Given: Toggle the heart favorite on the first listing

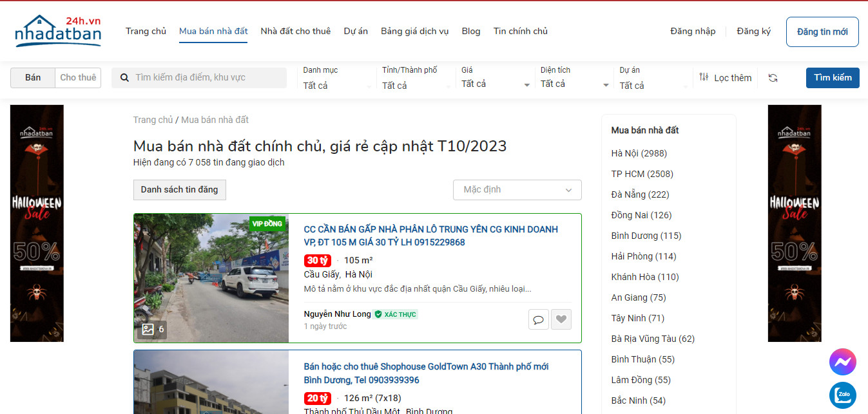Looking at the screenshot, I should point(561,319).
